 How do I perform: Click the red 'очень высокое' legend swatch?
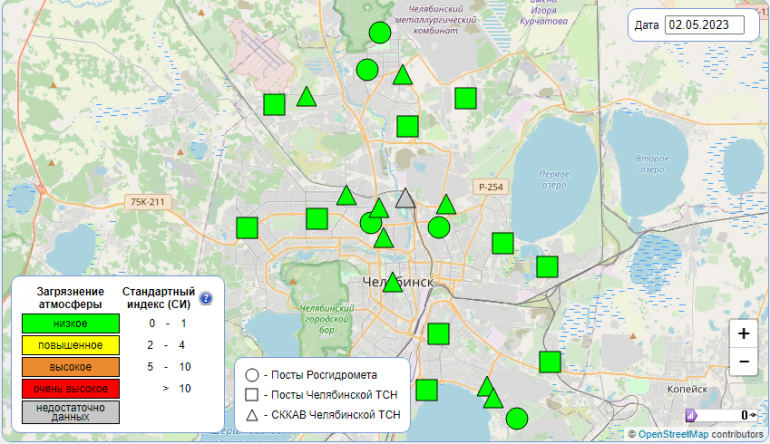71,388
